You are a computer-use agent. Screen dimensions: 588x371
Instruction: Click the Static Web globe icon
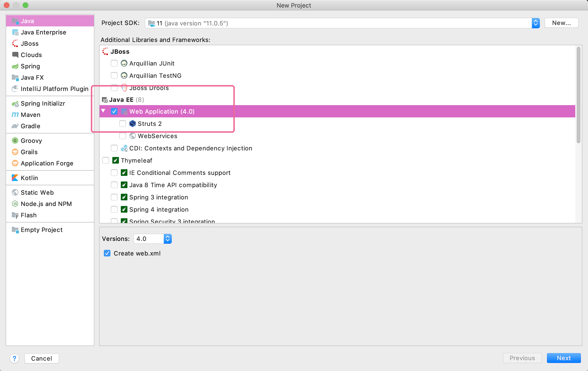coord(15,192)
